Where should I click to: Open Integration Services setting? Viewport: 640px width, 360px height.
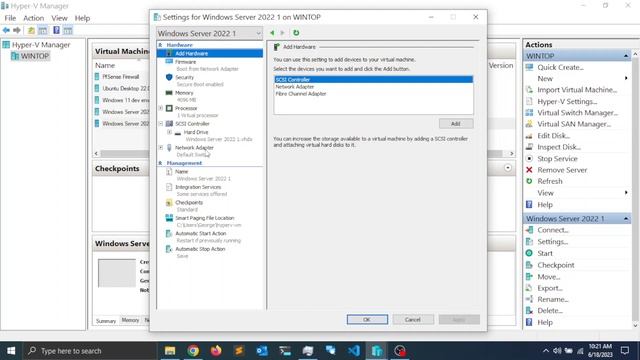[x=198, y=187]
